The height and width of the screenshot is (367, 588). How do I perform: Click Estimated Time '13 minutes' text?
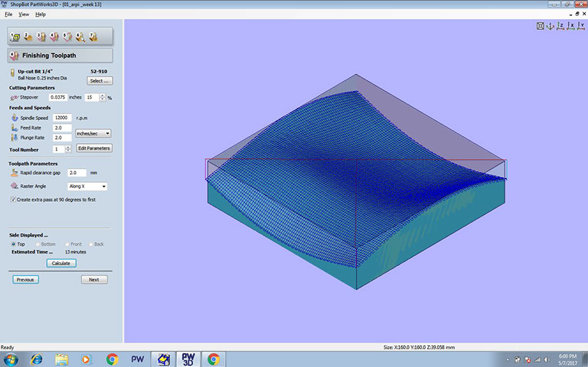coord(75,252)
